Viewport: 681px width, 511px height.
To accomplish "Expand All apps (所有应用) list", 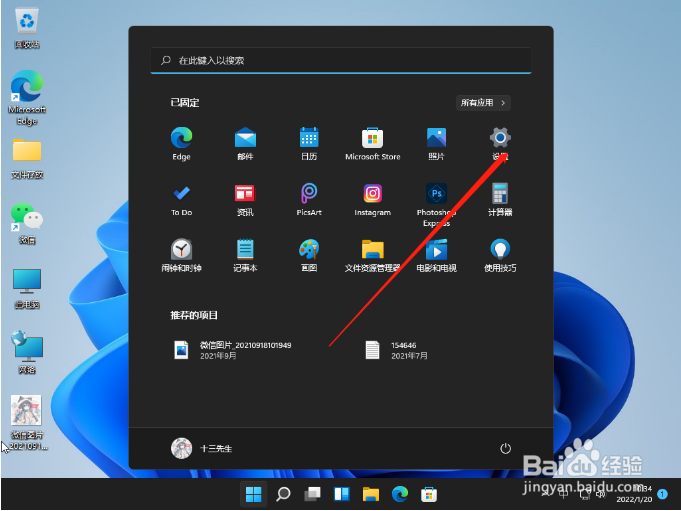I will click(483, 103).
